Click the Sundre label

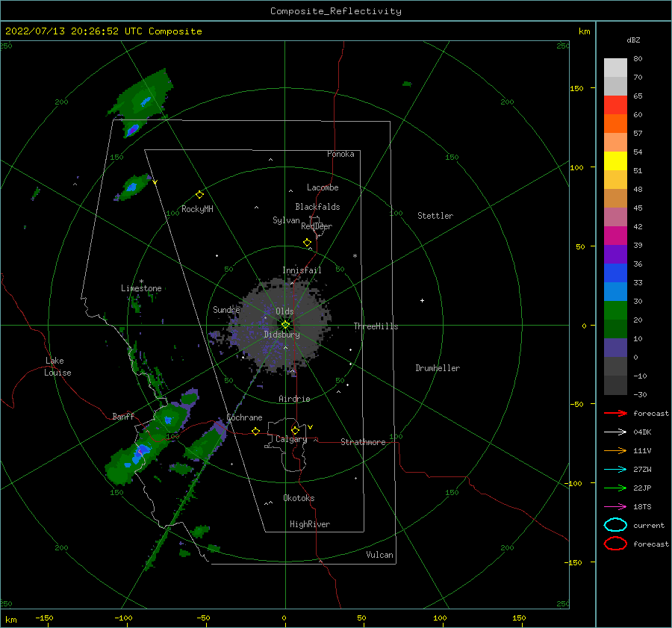[x=226, y=309]
